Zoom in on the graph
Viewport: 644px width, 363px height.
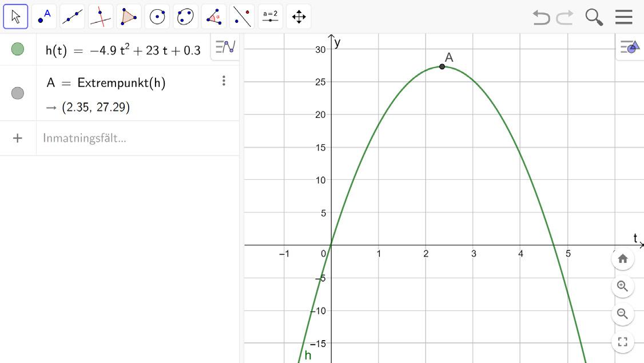pyautogui.click(x=623, y=286)
